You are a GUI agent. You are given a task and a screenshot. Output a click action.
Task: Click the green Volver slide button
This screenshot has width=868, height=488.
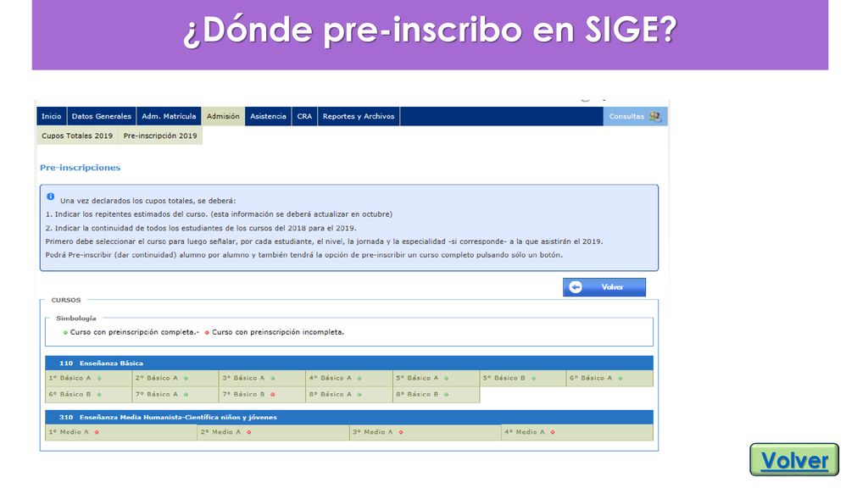tap(794, 460)
